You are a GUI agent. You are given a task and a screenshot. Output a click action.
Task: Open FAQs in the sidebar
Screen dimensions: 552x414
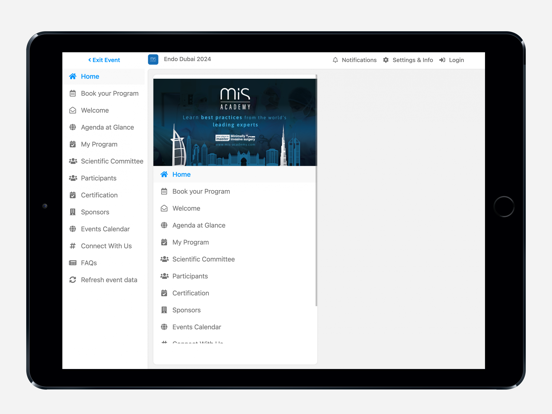[x=89, y=263]
